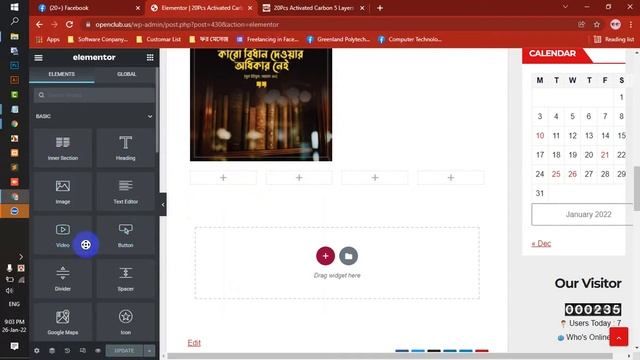Click the Add Template folder button
Image resolution: width=640 pixels, height=360 pixels.
348,256
